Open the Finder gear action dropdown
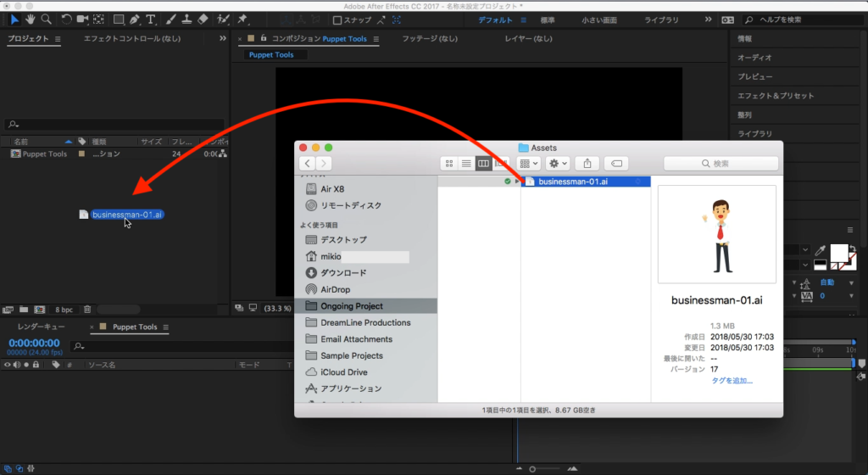This screenshot has height=475, width=868. 558,163
